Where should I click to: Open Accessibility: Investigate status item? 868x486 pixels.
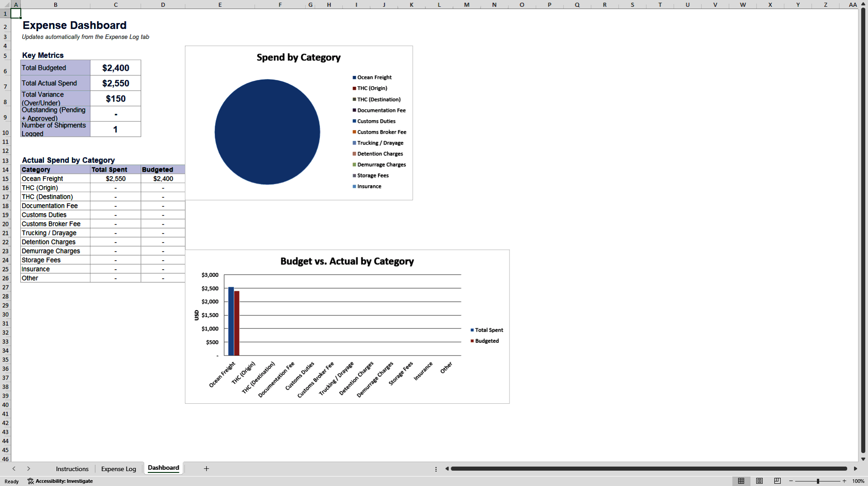coord(60,481)
